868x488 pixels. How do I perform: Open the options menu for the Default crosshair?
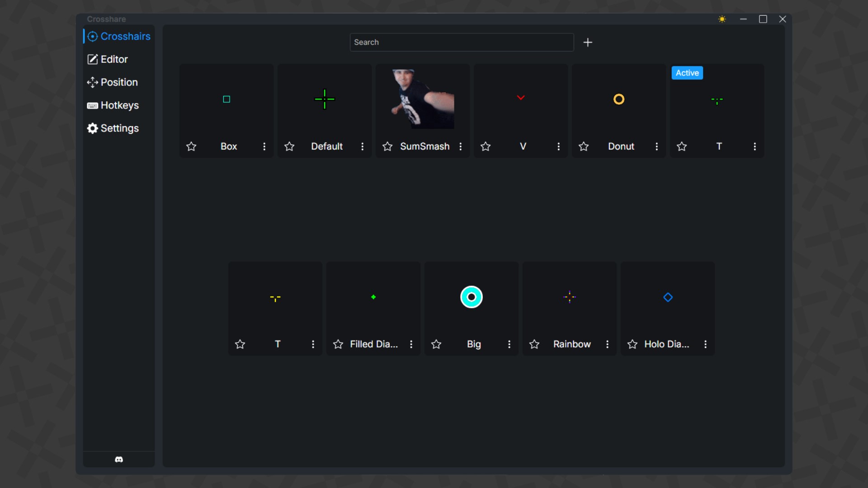coord(363,146)
